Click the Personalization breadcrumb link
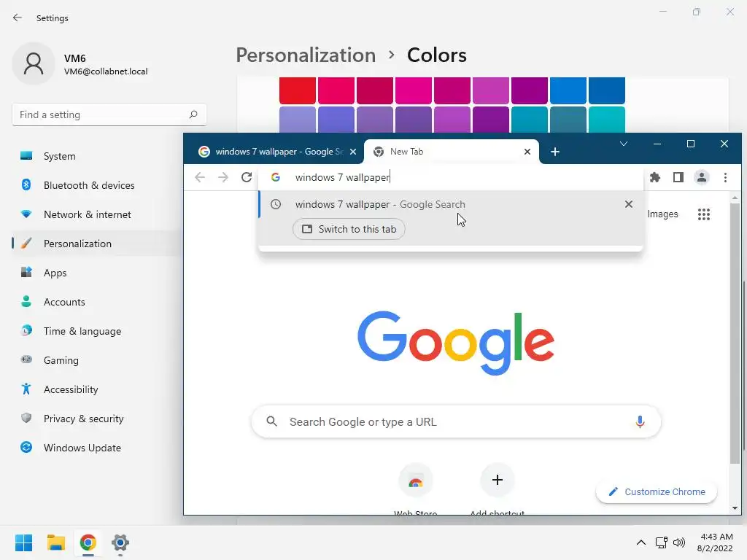The height and width of the screenshot is (560, 747). click(306, 55)
